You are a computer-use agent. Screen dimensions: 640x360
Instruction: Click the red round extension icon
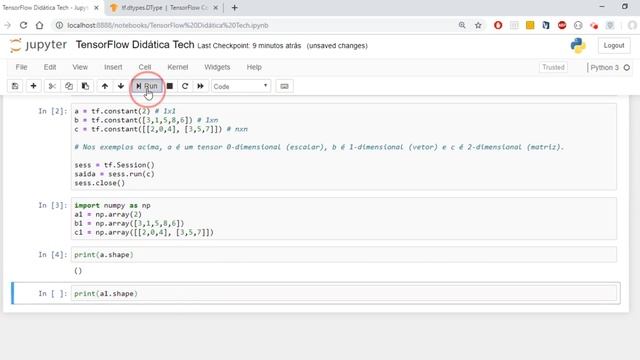[562, 25]
